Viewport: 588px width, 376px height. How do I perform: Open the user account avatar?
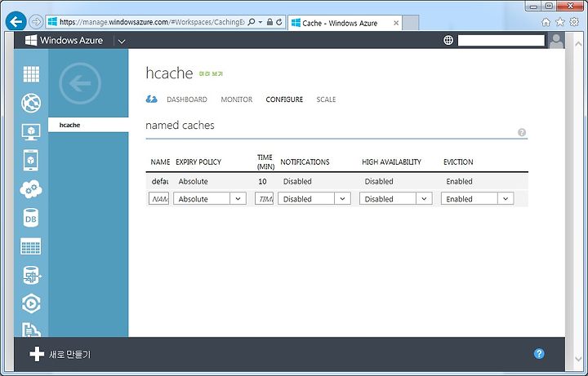[556, 41]
